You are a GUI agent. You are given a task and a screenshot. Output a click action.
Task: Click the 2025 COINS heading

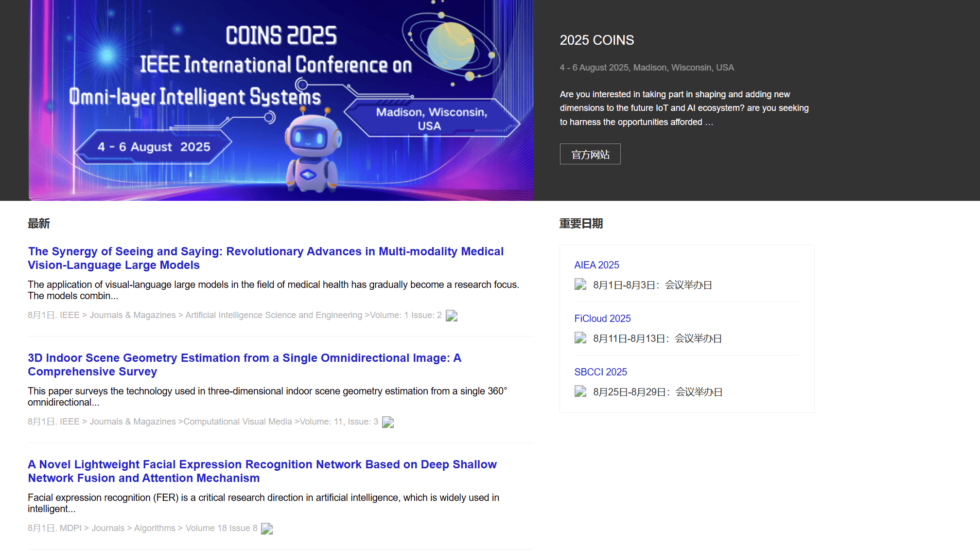[596, 40]
